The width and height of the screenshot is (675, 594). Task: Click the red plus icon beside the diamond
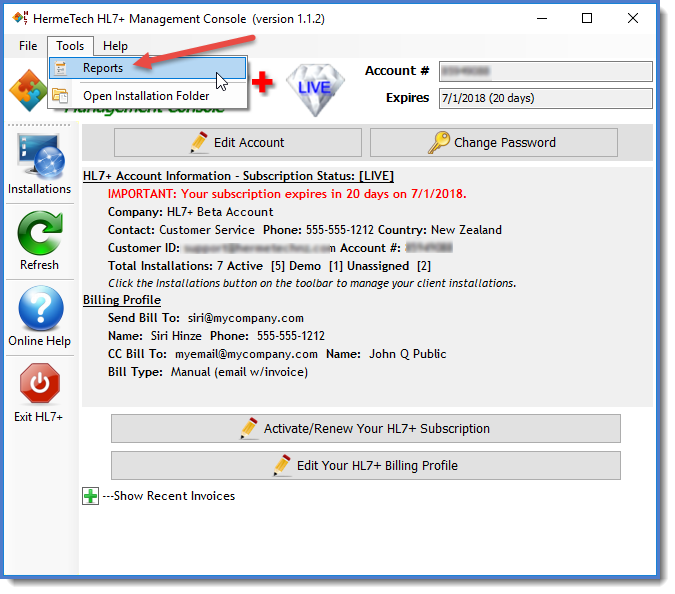262,82
